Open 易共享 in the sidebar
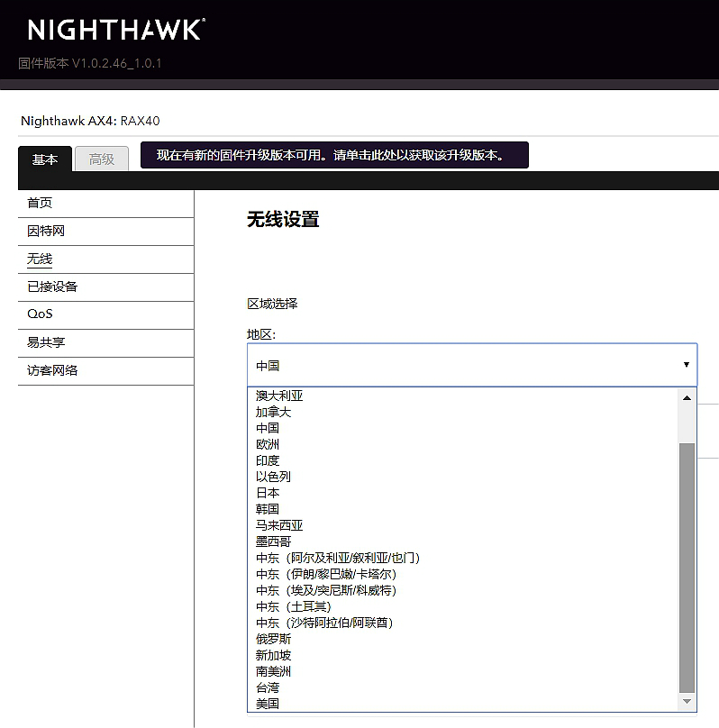 105,342
